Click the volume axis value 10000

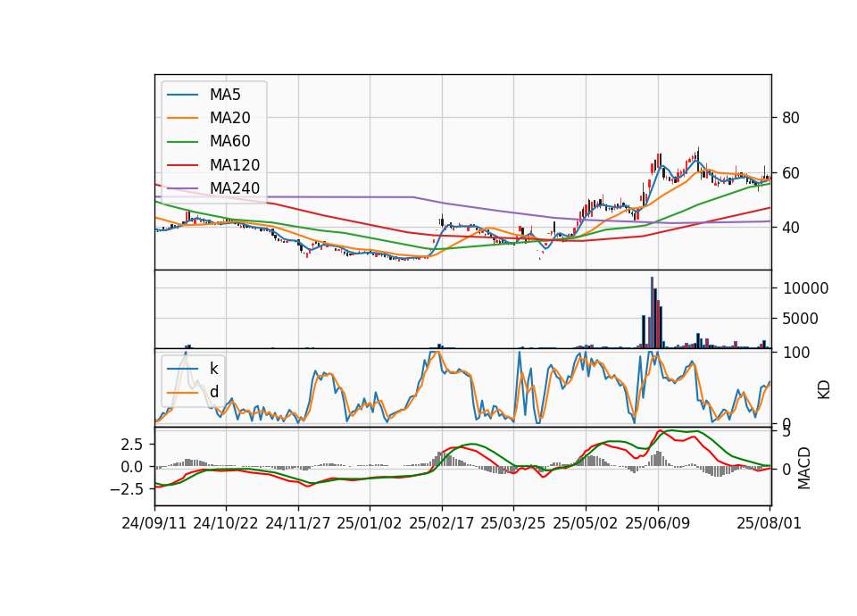tap(805, 288)
